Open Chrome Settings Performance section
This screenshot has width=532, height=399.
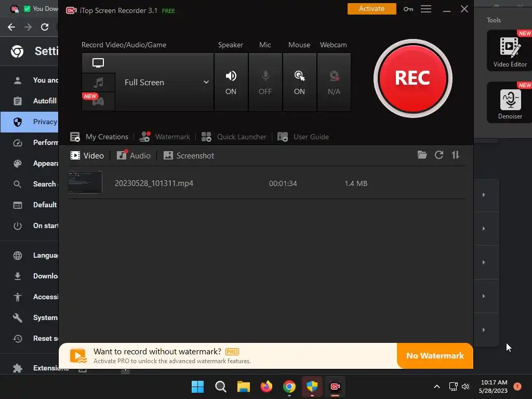tap(30, 142)
